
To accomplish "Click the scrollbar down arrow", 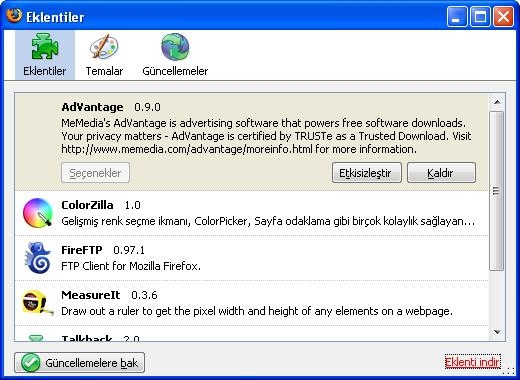I will click(x=497, y=332).
